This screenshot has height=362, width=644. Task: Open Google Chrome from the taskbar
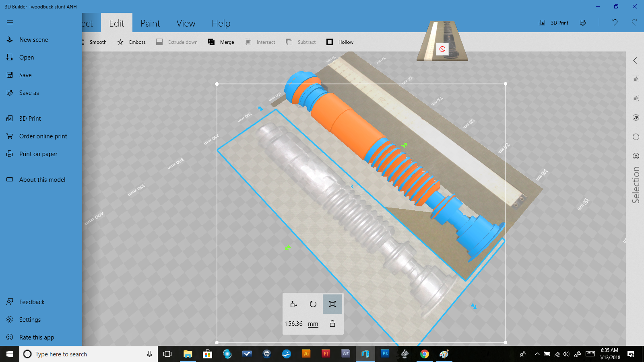tap(425, 354)
